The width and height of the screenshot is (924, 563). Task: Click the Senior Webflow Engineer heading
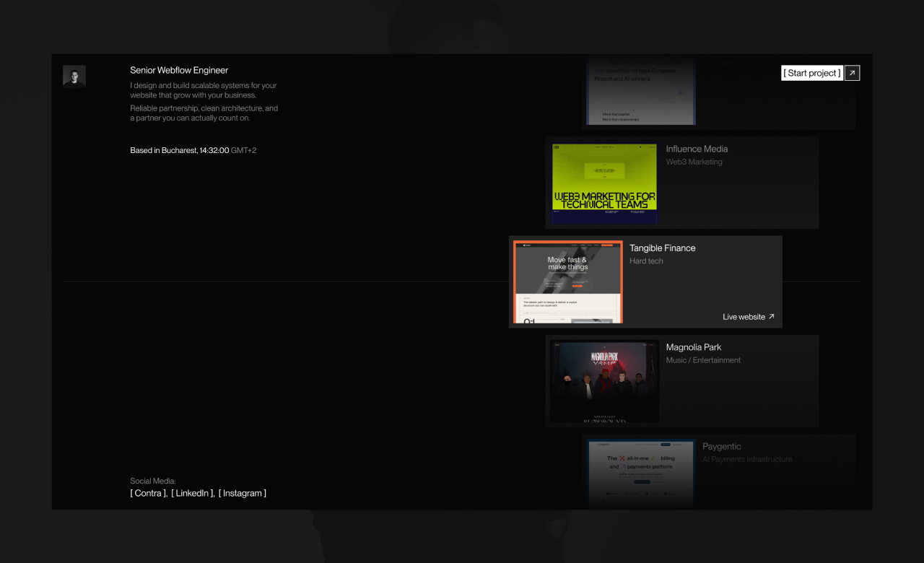(179, 70)
